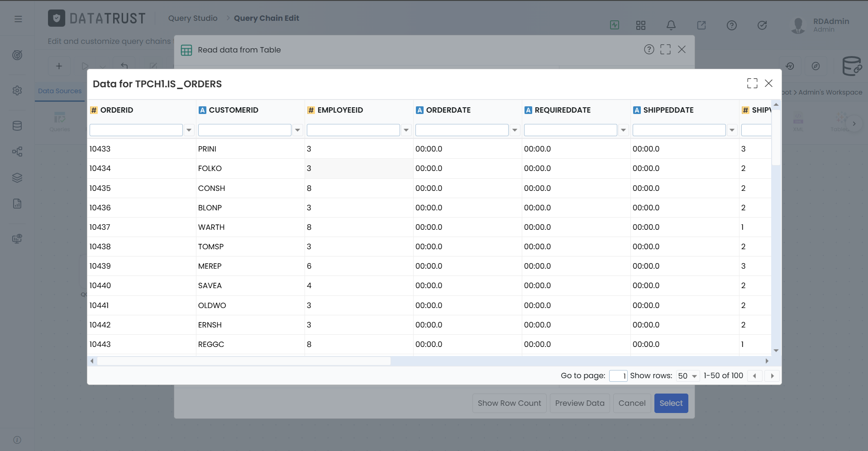
Task: Sort by REQUIREDDATE column header
Action: click(563, 110)
